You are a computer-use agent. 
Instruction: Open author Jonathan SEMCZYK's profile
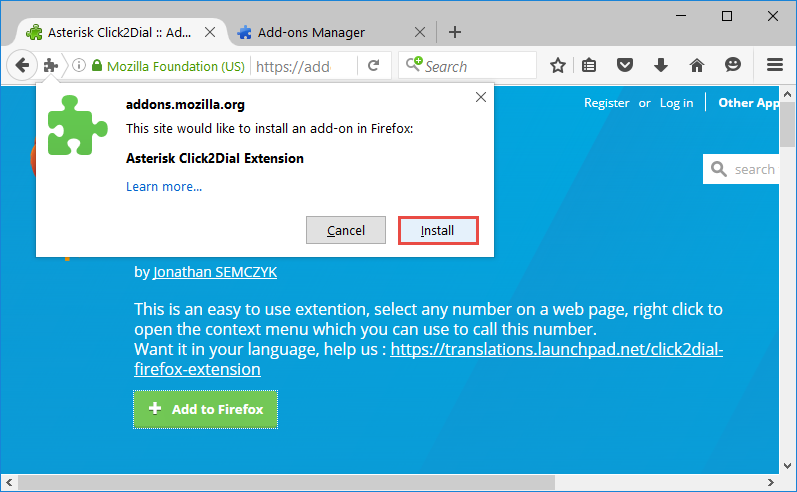point(215,272)
